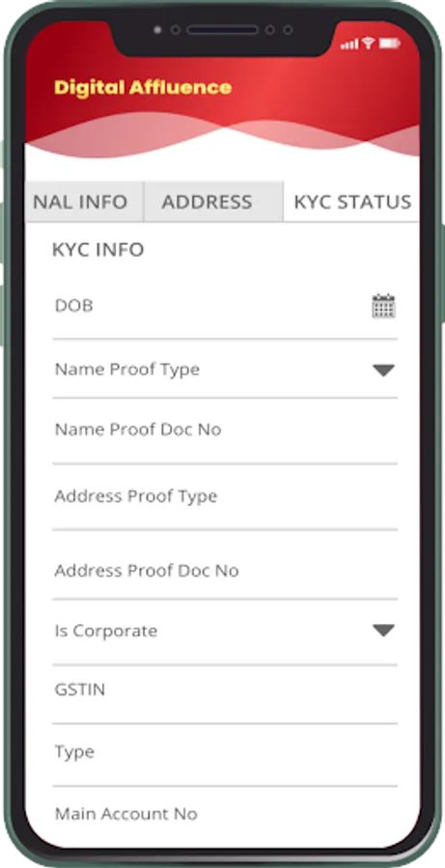
Task: Tap the Digital Affluence app title
Action: (x=143, y=88)
